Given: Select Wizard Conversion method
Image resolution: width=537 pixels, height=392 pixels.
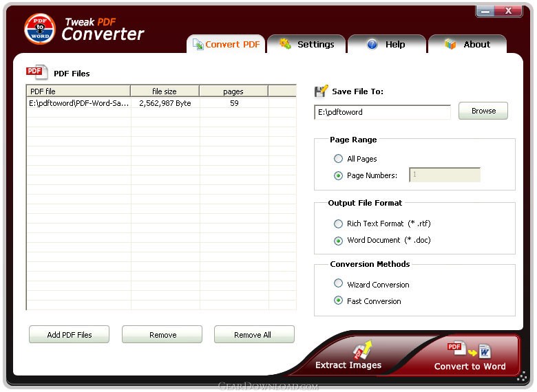Looking at the screenshot, I should click(338, 283).
